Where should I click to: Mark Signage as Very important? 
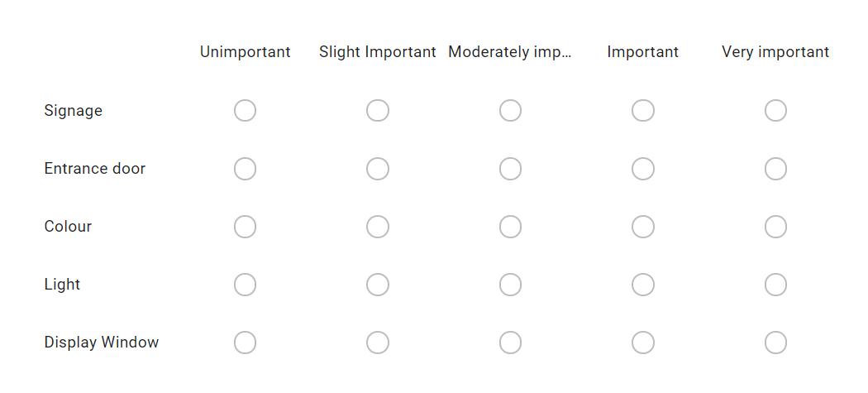click(x=775, y=111)
